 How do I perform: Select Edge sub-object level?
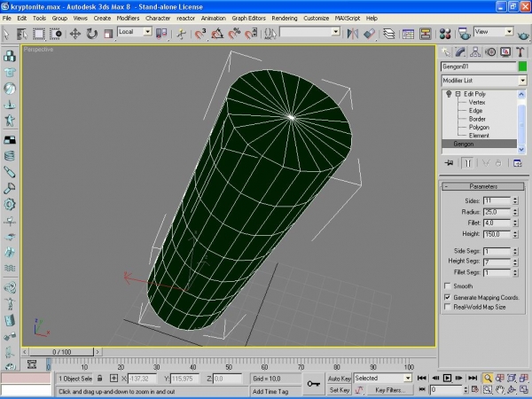point(475,111)
